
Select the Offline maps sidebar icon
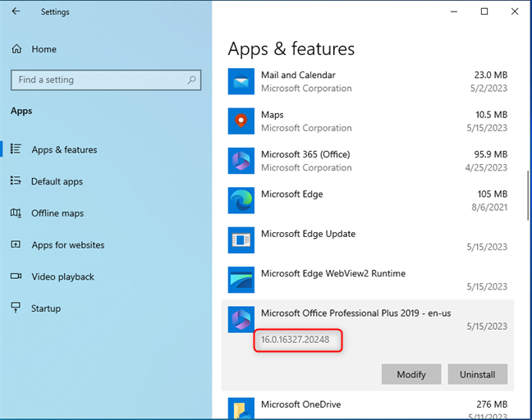(16, 213)
